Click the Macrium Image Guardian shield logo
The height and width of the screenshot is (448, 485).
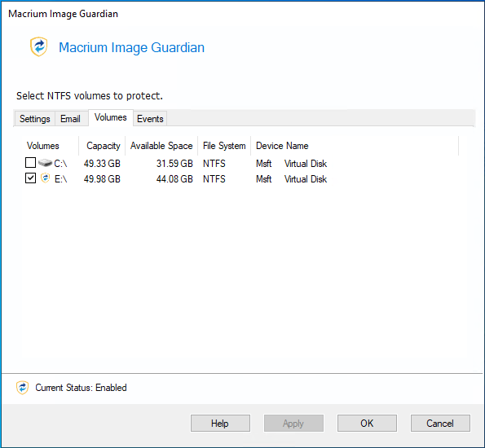pos(38,46)
